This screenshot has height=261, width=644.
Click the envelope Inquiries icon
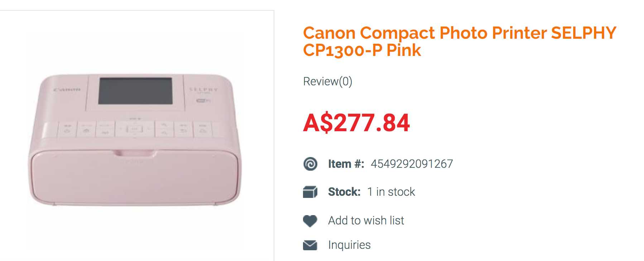click(x=310, y=245)
